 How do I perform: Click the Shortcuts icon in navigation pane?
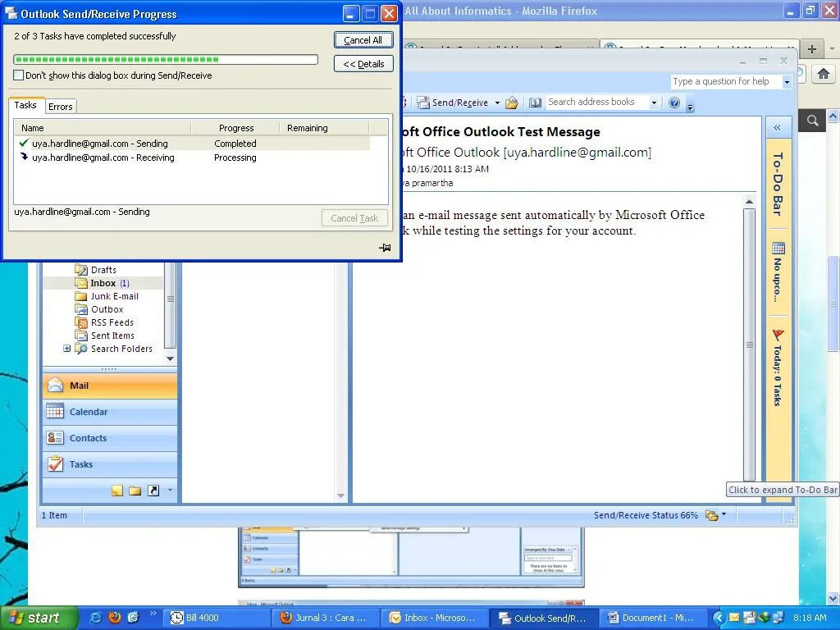pyautogui.click(x=153, y=491)
